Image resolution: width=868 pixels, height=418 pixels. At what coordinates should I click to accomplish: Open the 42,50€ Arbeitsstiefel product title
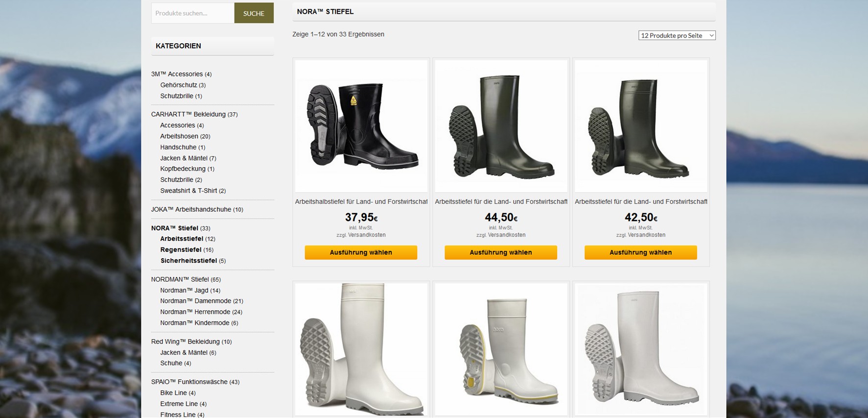pyautogui.click(x=641, y=201)
